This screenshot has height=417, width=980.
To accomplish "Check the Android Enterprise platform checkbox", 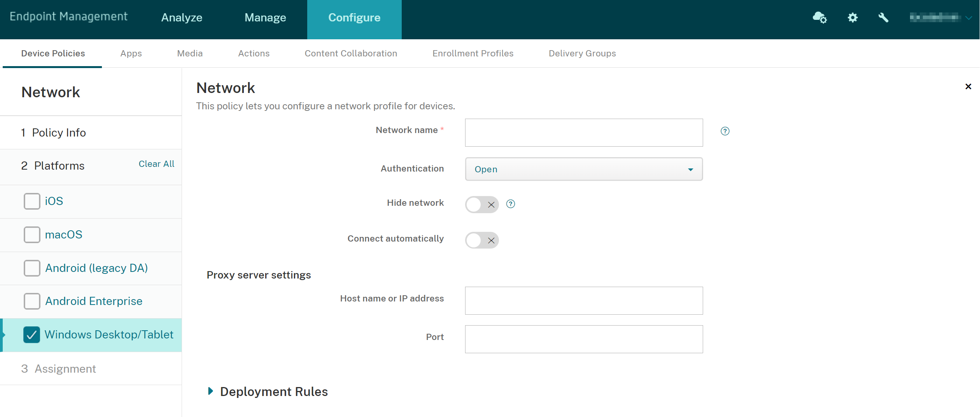I will pyautogui.click(x=32, y=301).
